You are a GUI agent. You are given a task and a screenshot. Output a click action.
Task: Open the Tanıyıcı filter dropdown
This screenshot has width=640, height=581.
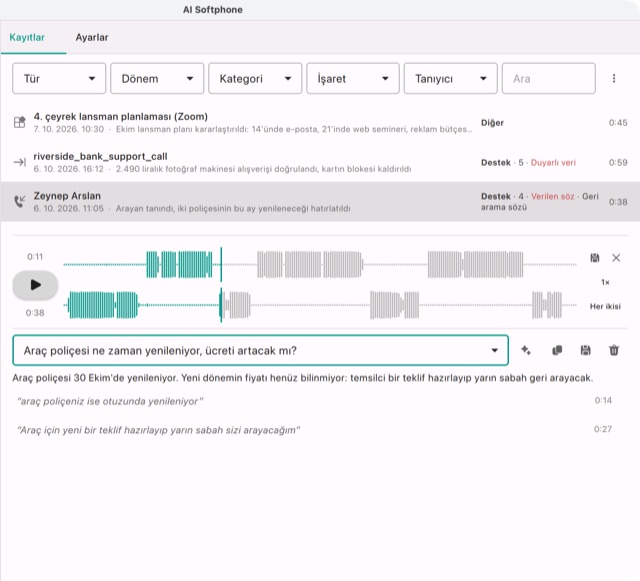tap(451, 78)
